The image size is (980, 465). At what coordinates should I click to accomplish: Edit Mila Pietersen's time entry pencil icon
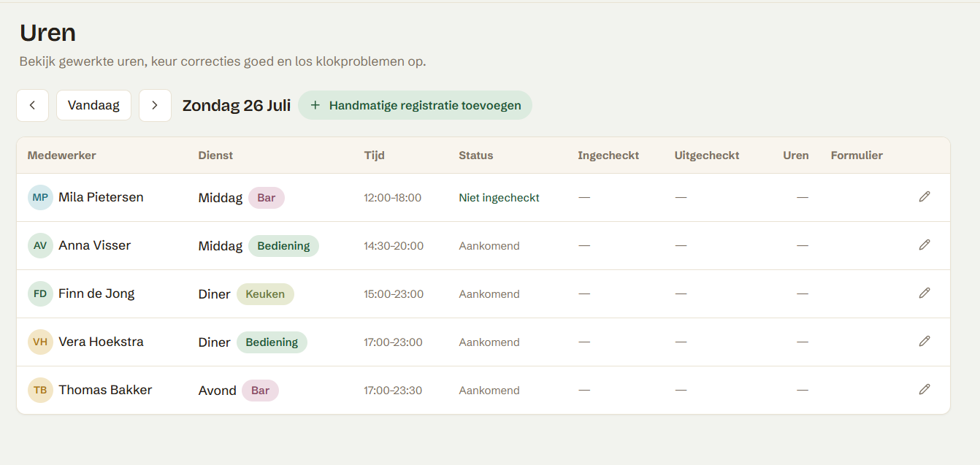pos(925,196)
